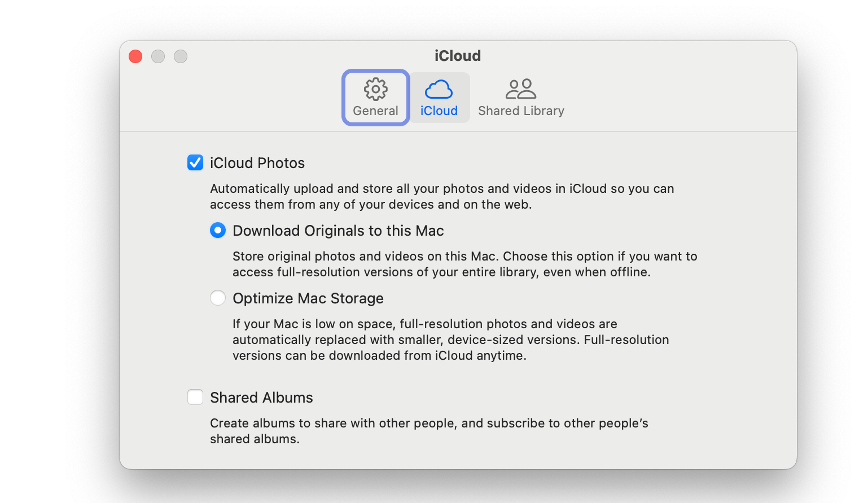This screenshot has width=868, height=503.
Task: Click the red close button
Action: pyautogui.click(x=135, y=56)
